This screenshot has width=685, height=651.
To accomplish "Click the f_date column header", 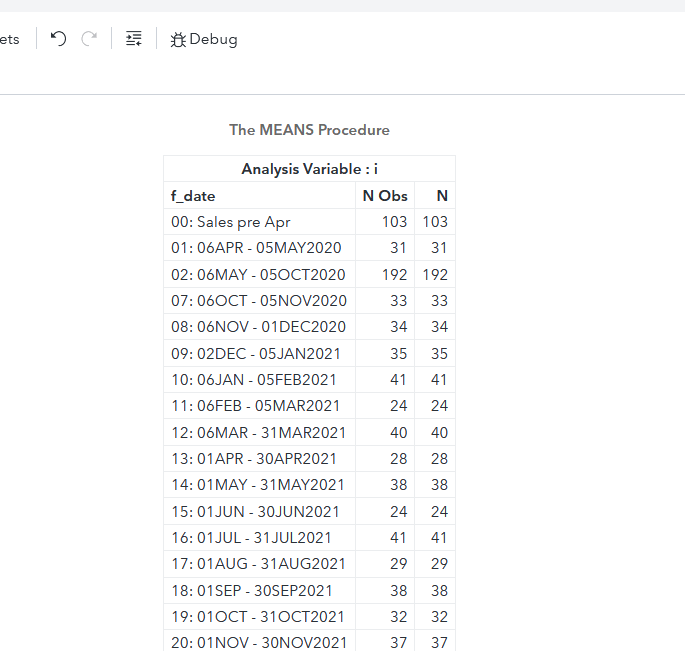I will point(193,196).
